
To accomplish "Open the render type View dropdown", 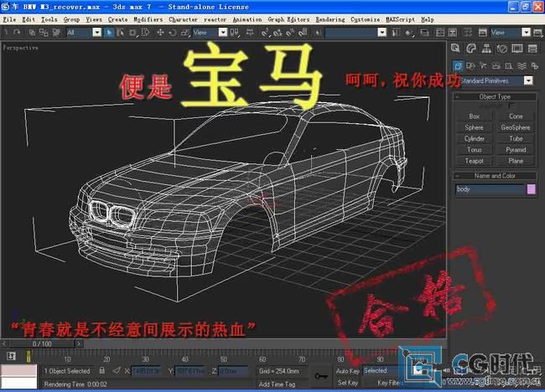I will point(526,33).
